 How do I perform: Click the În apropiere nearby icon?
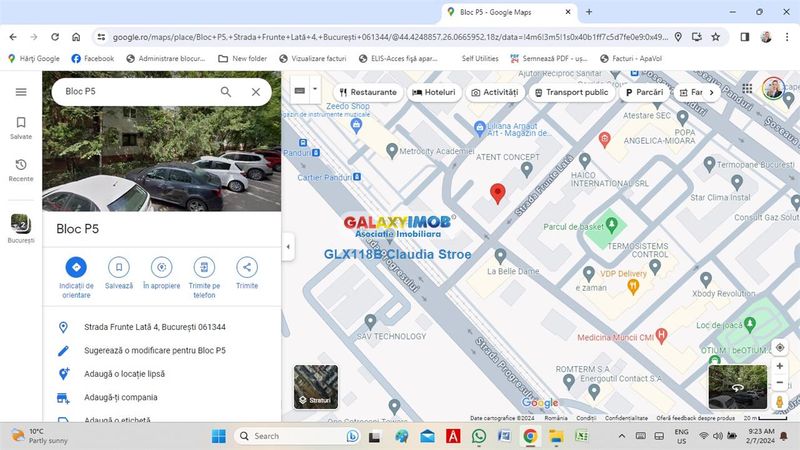click(x=161, y=267)
